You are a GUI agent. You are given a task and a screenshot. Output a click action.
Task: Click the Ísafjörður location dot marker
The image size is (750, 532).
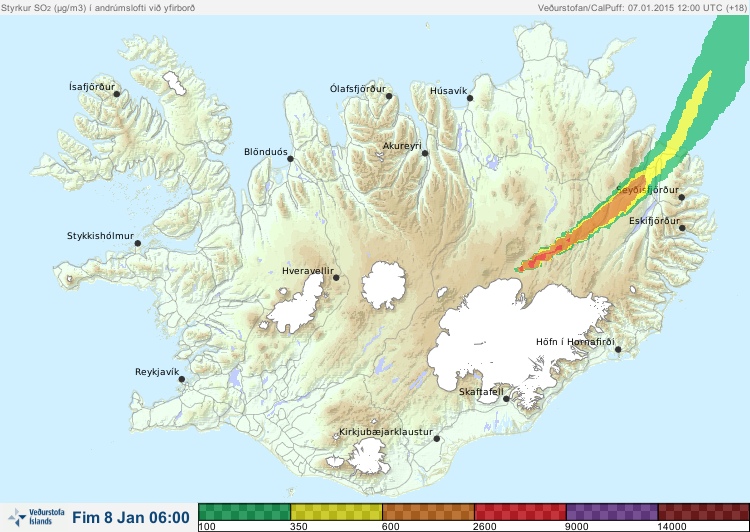116,94
